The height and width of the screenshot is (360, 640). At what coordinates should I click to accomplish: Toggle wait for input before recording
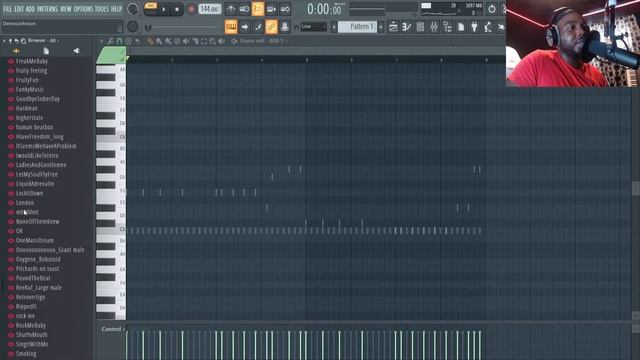pyautogui.click(x=244, y=9)
